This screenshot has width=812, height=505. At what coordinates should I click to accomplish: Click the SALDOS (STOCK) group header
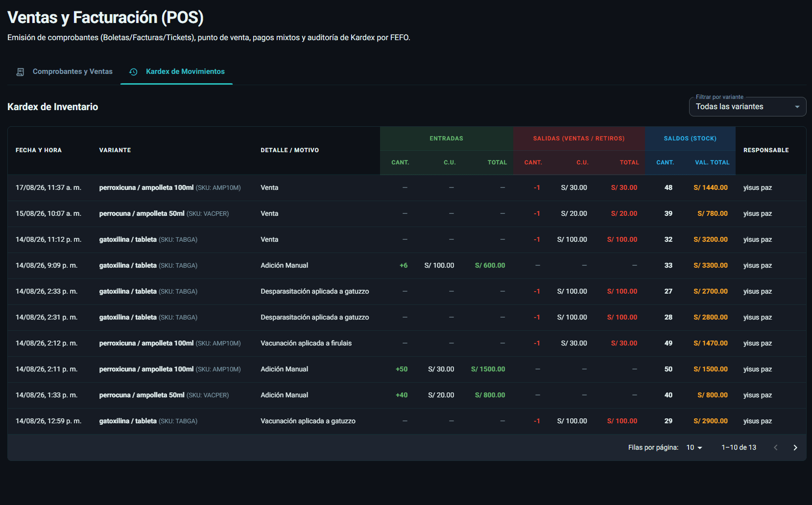(690, 138)
